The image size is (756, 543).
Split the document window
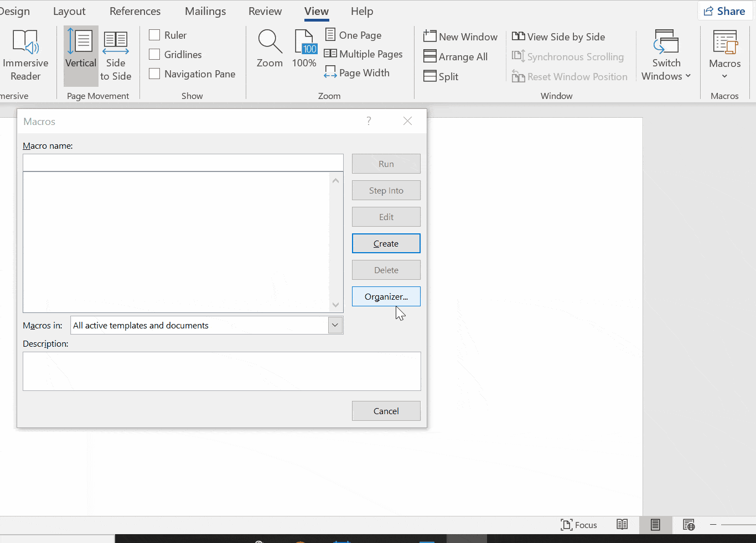coord(441,76)
